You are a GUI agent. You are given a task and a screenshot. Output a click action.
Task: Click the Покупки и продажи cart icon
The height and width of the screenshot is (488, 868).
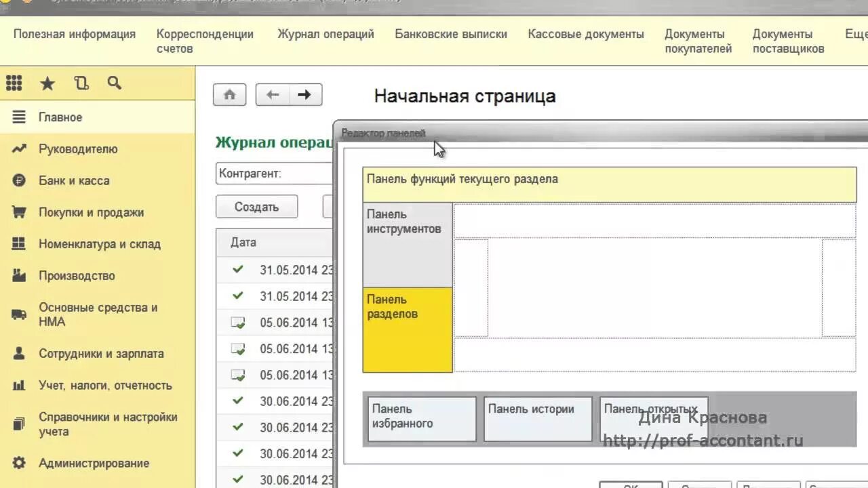(19, 212)
